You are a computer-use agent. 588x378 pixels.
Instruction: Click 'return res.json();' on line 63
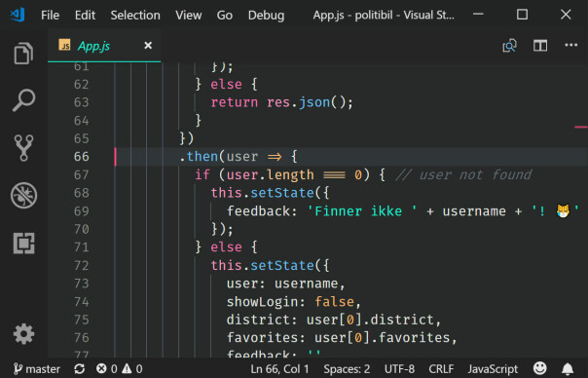[281, 102]
